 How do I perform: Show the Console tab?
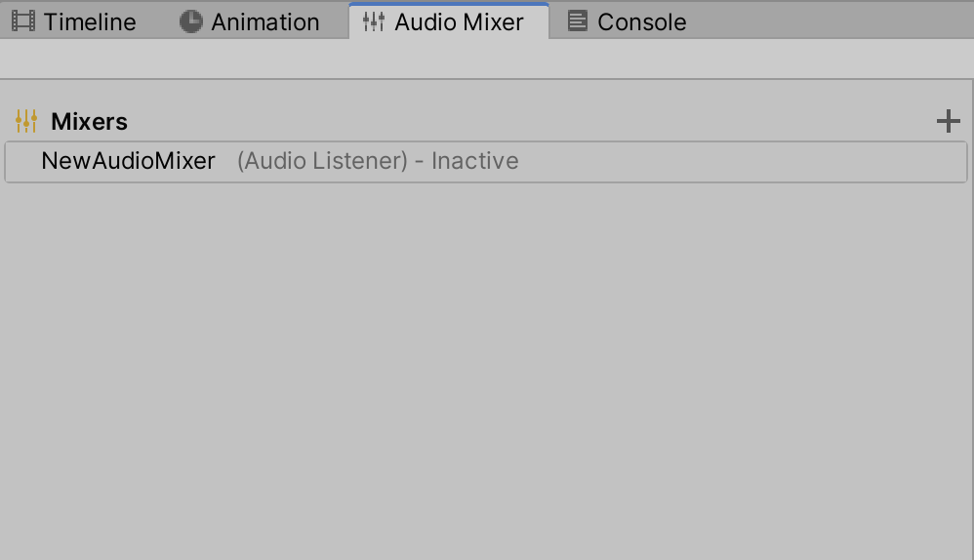(x=641, y=21)
